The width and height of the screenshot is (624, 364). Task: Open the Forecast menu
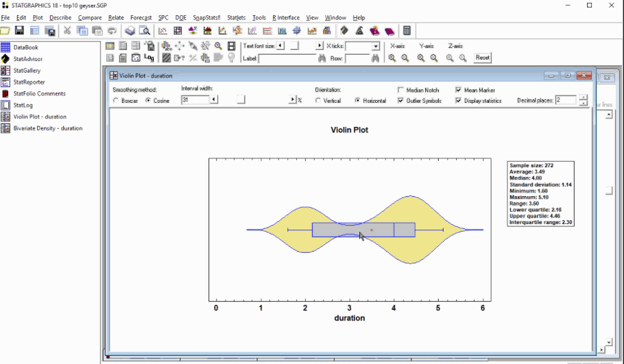point(141,17)
